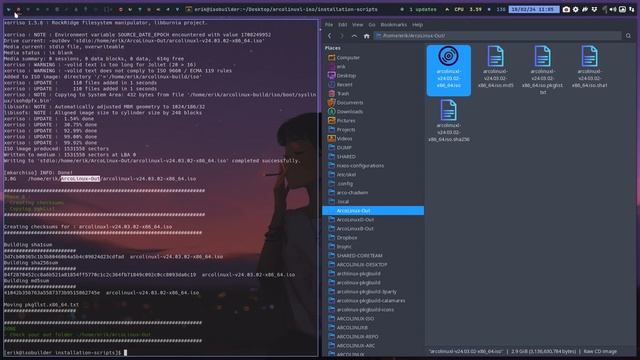Click the terminal window title in top bar
This screenshot has width=640, height=360.
pyautogui.click(x=286, y=9)
